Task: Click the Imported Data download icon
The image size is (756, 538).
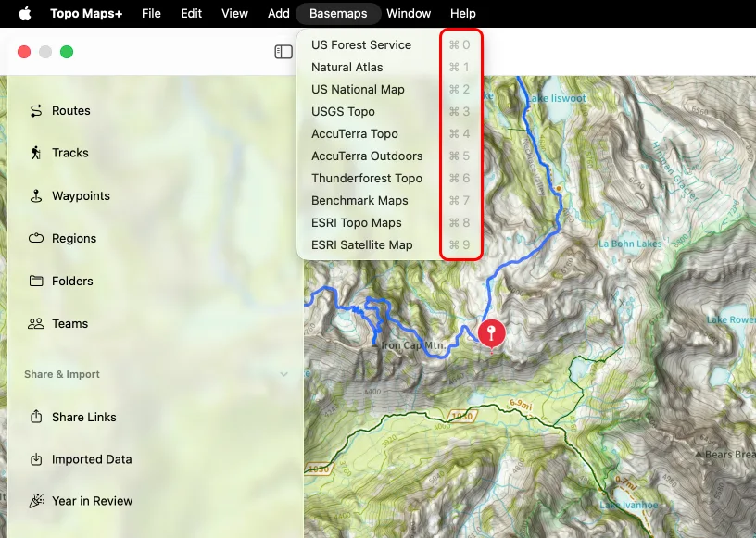Action: (36, 459)
